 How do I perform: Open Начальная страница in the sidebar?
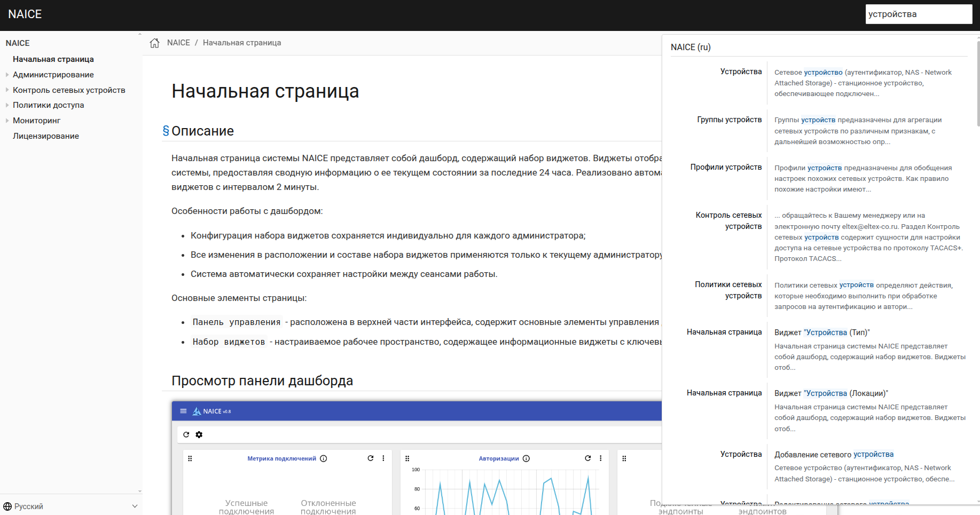coord(53,59)
